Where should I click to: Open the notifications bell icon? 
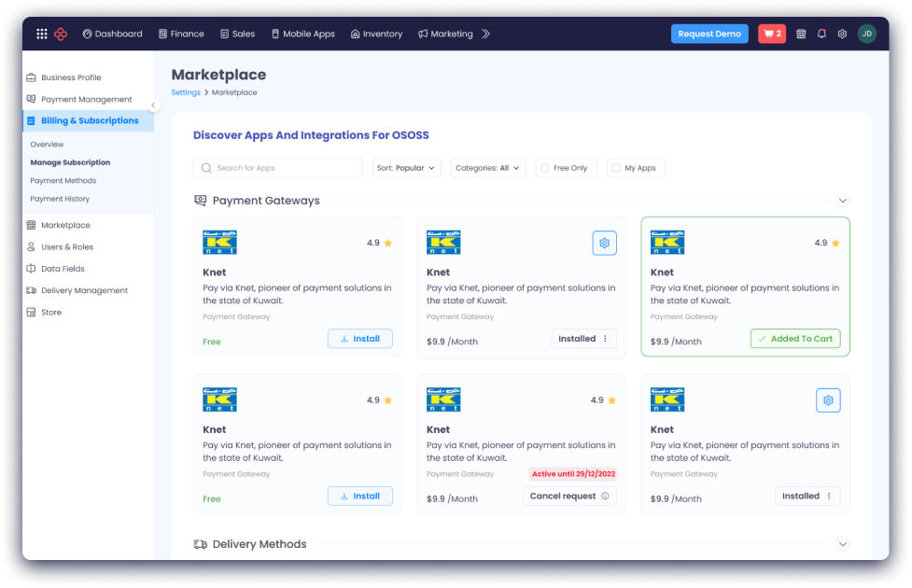(x=821, y=34)
